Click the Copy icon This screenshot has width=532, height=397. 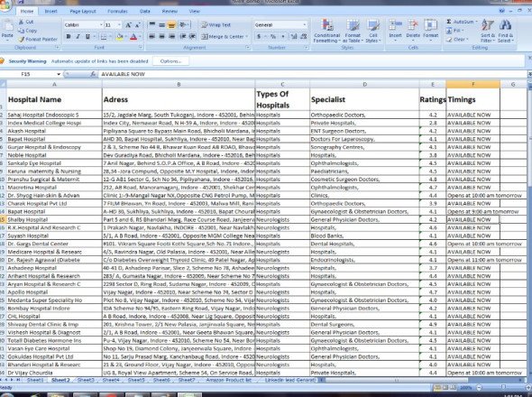point(21,31)
